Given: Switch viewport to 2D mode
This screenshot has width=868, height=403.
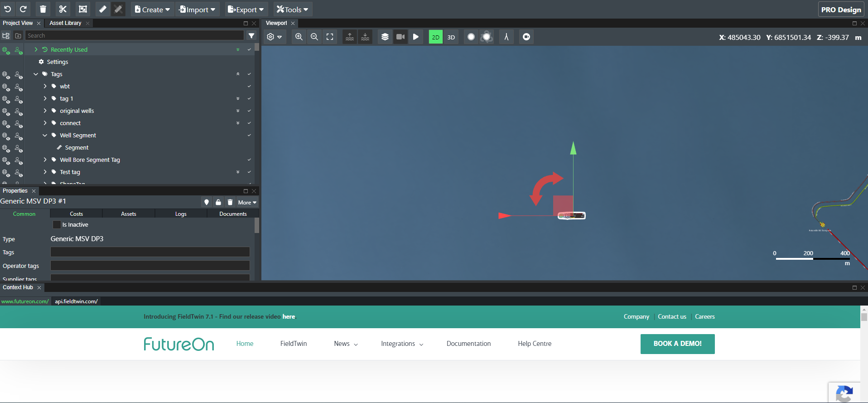Looking at the screenshot, I should (436, 37).
